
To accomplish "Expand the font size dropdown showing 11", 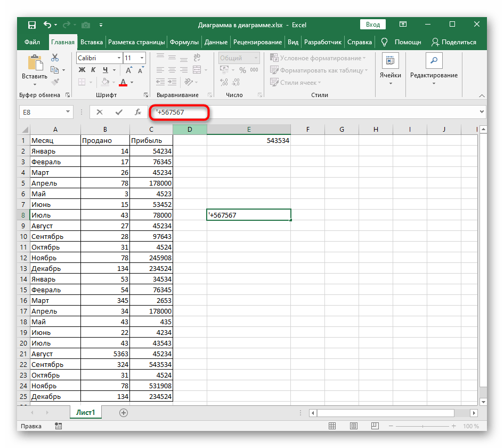I will 142,58.
